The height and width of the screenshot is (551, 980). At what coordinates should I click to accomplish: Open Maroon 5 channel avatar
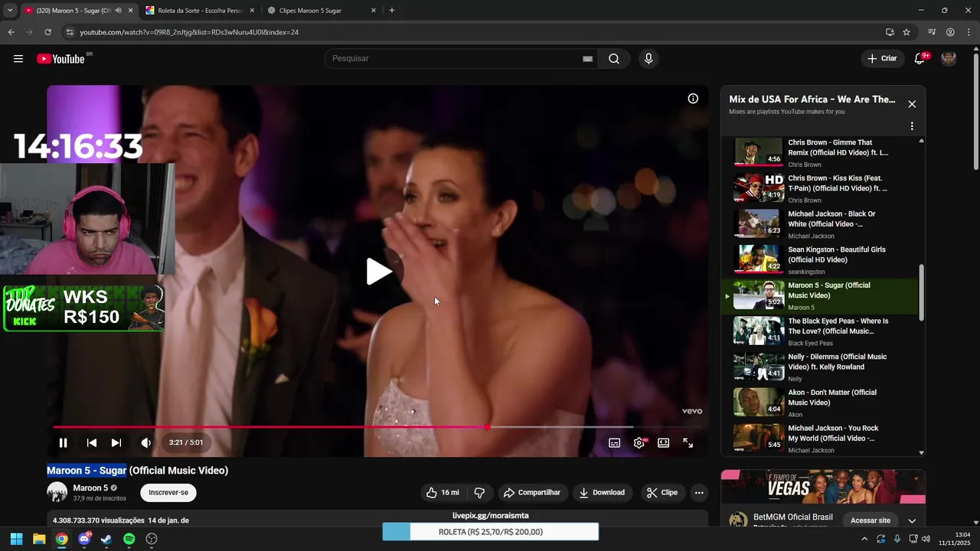[57, 492]
